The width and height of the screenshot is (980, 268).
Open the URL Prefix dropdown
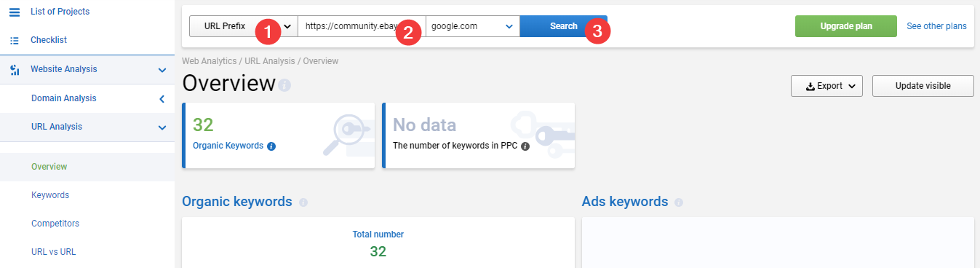click(x=244, y=26)
